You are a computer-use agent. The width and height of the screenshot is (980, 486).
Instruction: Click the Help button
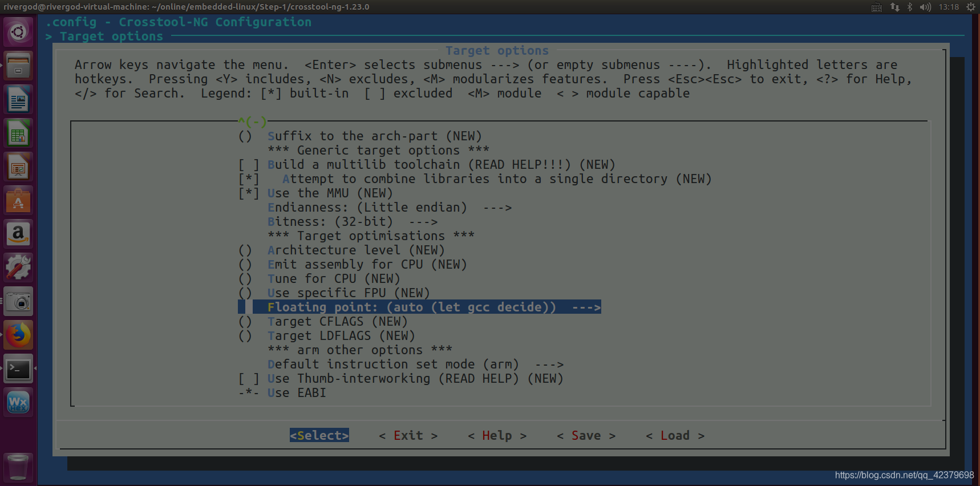(x=497, y=436)
